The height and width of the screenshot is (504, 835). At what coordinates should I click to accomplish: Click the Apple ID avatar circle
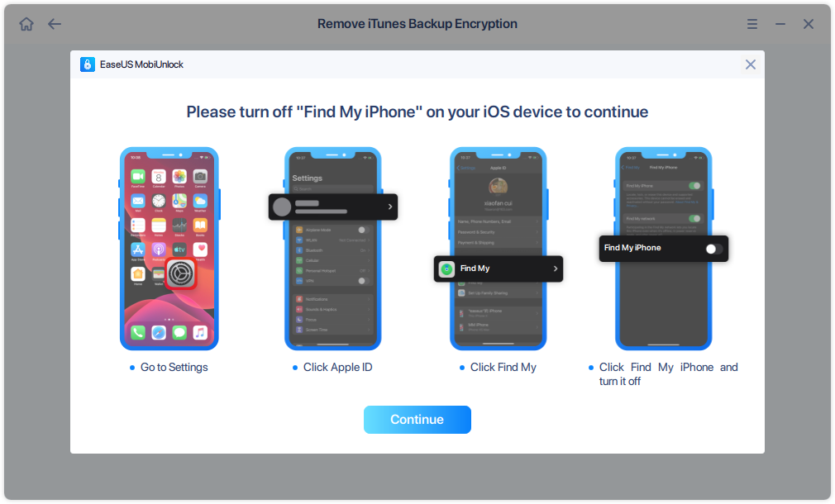[x=282, y=207]
